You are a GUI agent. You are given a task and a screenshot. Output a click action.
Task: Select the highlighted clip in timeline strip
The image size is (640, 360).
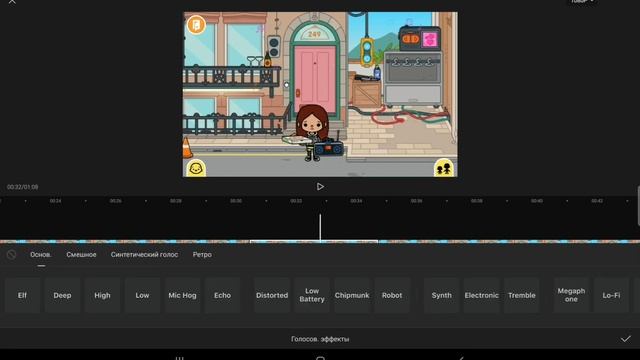[314, 242]
